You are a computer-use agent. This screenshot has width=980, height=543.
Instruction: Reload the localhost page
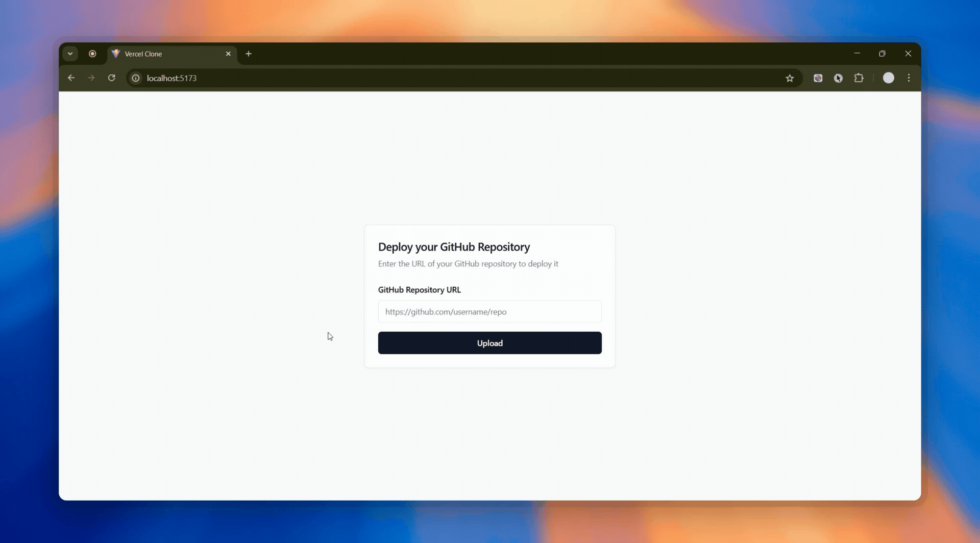pyautogui.click(x=111, y=78)
